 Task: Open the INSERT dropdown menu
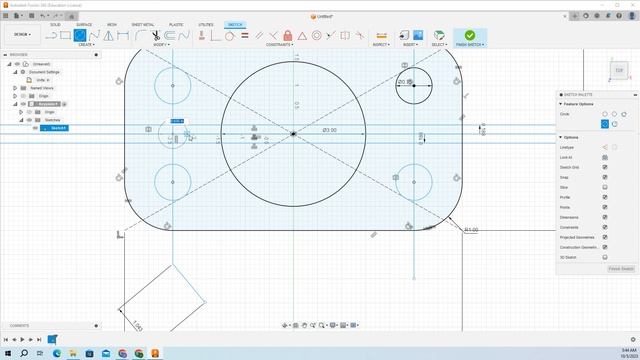point(410,44)
